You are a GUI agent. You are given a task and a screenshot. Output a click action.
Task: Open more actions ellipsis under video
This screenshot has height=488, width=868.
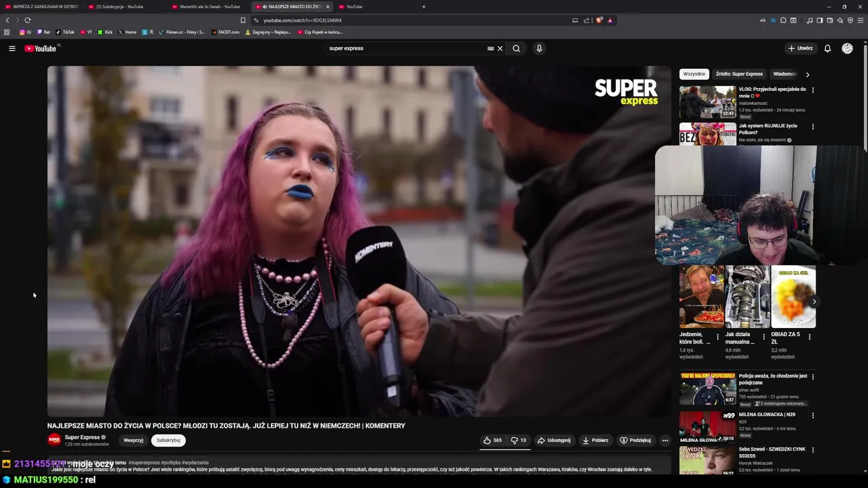[665, 440]
